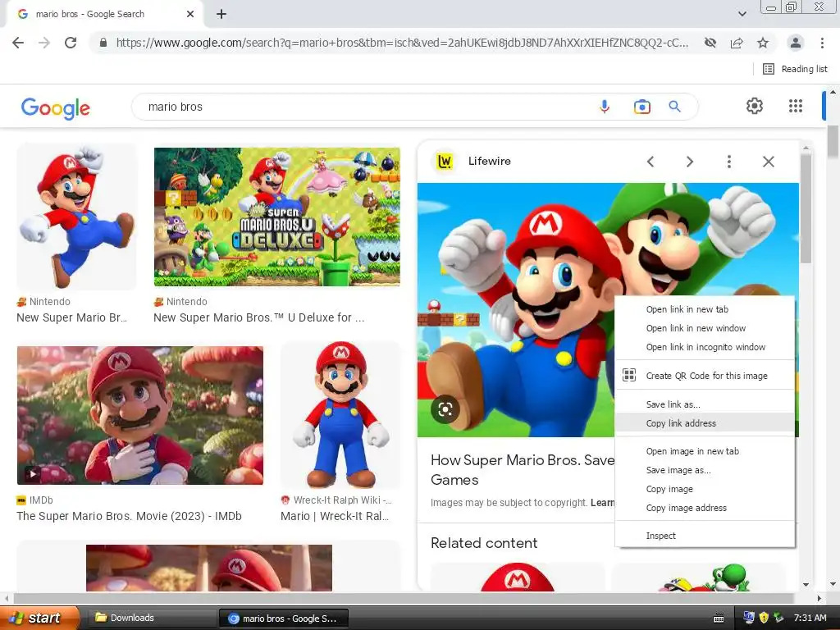Choose Open link in incognito window
Image resolution: width=840 pixels, height=630 pixels.
pos(705,347)
